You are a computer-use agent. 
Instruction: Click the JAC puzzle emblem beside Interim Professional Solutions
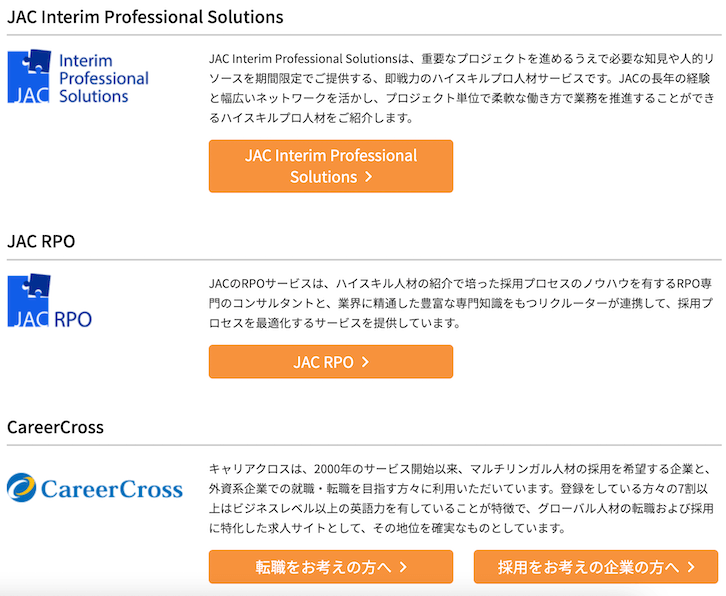click(x=28, y=77)
